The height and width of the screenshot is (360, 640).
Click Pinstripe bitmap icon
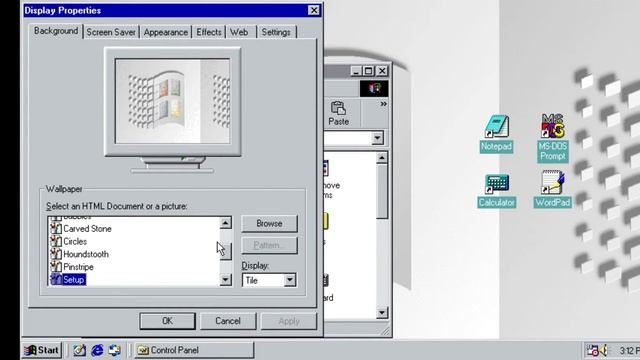[x=56, y=267]
